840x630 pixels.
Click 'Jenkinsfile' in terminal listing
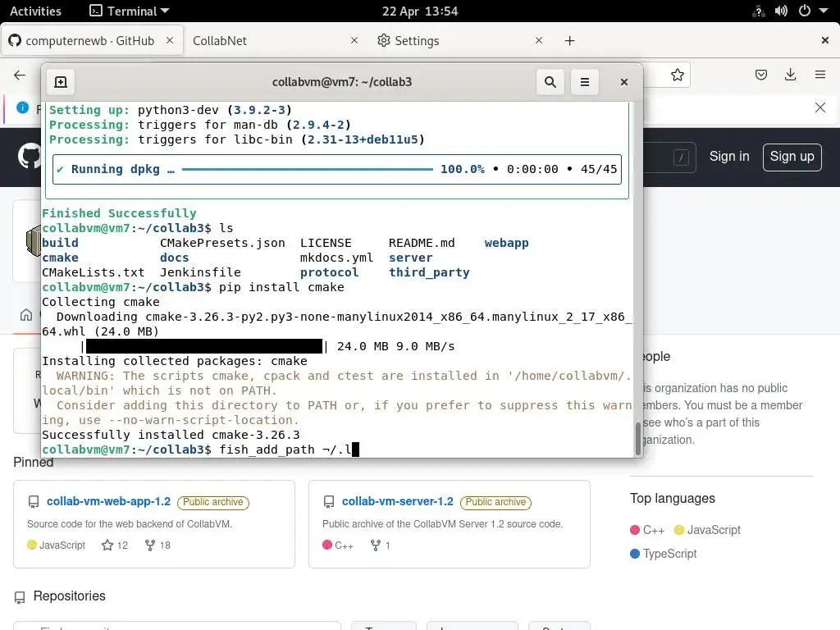(x=200, y=272)
